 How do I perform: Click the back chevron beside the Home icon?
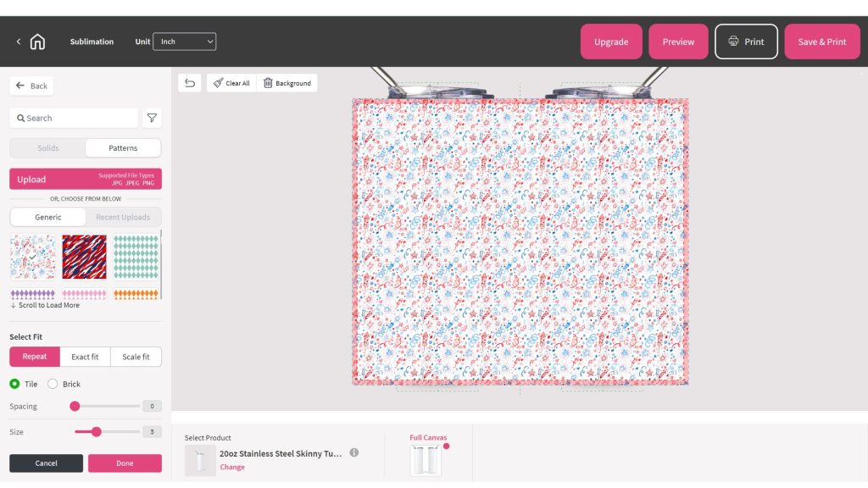17,41
